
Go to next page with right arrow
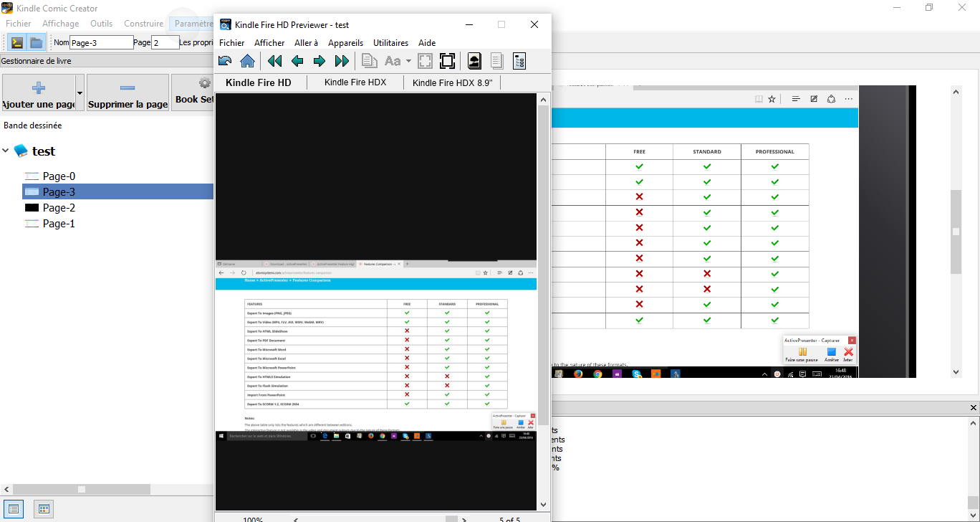click(x=320, y=61)
